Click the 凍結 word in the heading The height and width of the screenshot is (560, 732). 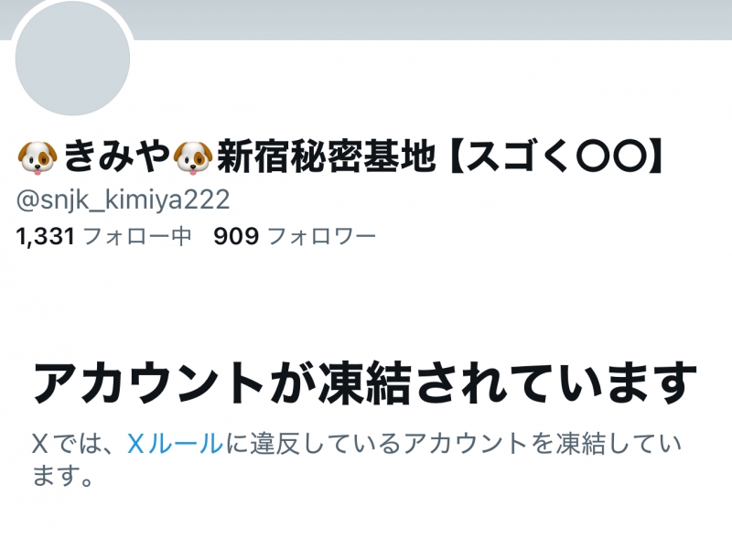[x=364, y=383]
